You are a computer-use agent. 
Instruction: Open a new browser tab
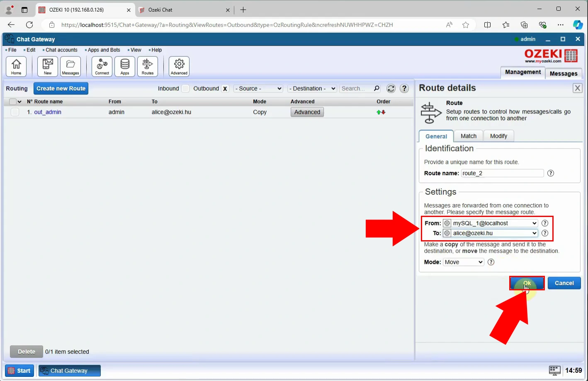(x=243, y=10)
